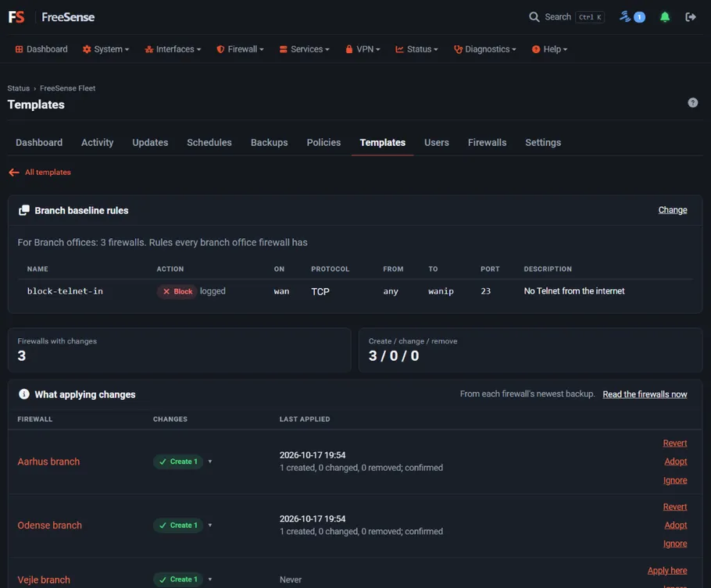Click the FreeSense Fleet breadcrumb
The width and height of the screenshot is (711, 588).
(x=67, y=88)
